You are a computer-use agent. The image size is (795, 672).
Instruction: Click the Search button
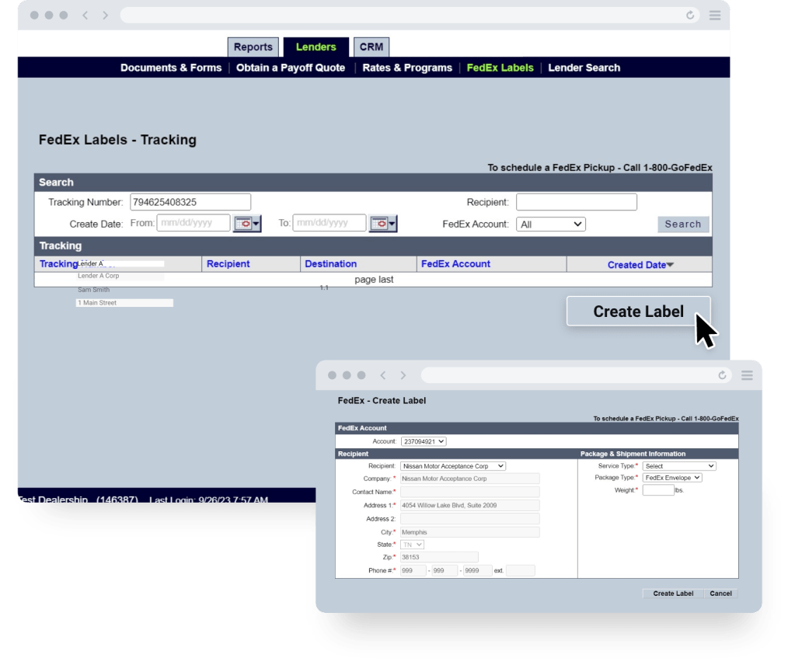683,224
